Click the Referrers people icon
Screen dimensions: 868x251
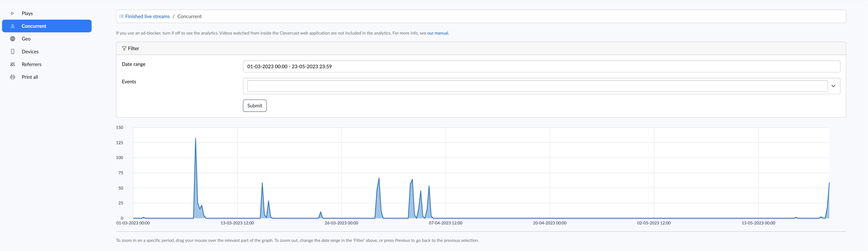coord(12,65)
